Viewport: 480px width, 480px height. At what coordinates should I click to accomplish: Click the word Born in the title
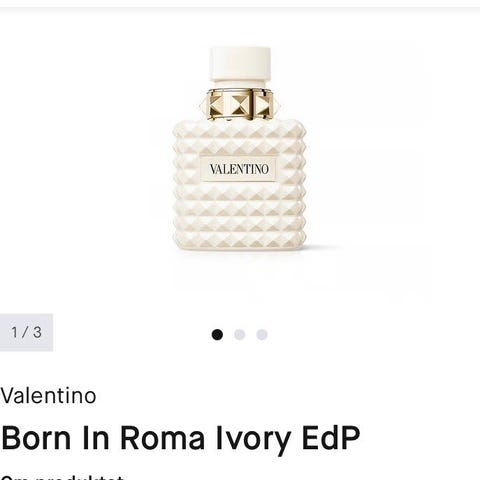[36, 437]
